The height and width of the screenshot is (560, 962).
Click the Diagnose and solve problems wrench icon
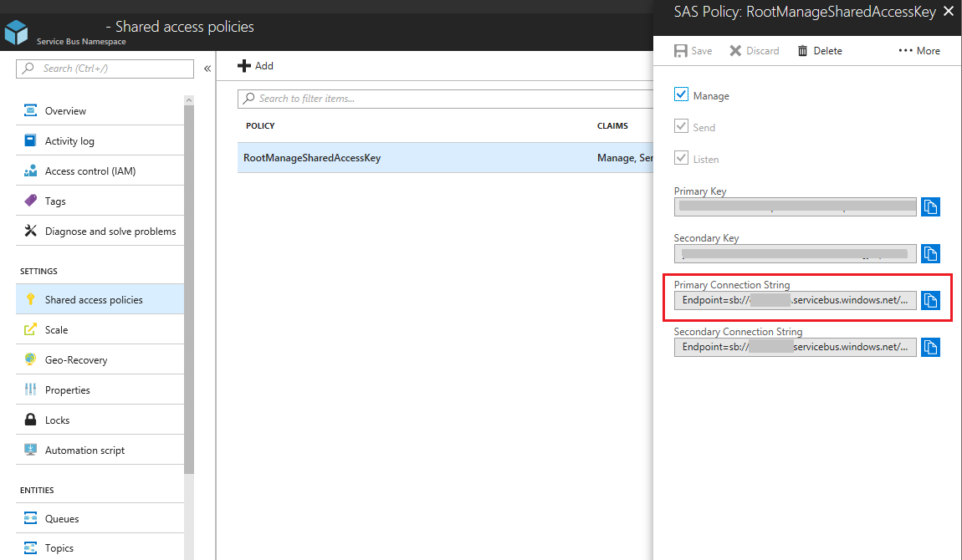pos(30,231)
